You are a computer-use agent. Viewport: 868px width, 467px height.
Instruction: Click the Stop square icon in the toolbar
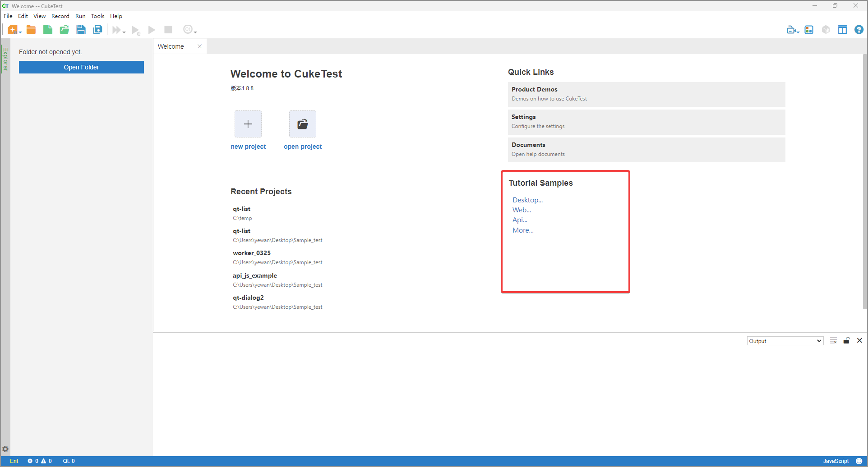(168, 30)
